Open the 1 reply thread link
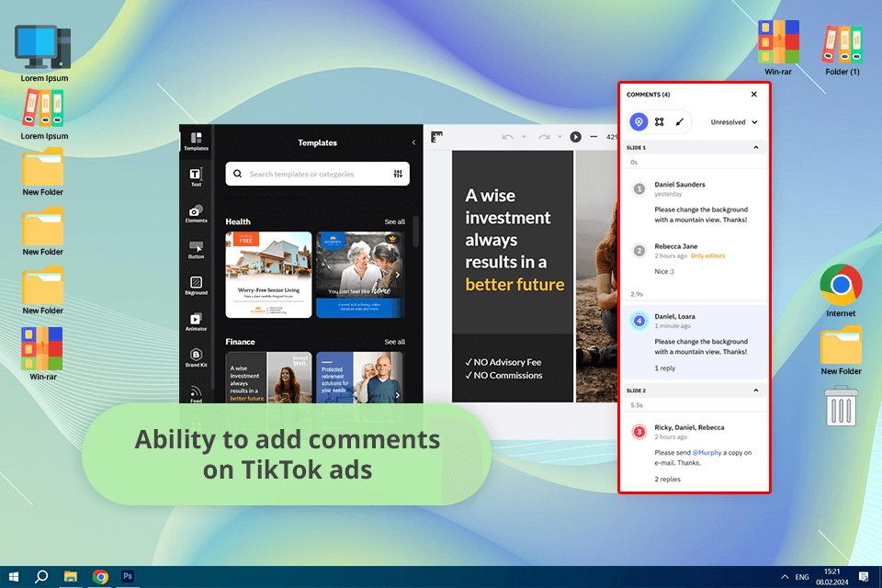This screenshot has width=882, height=588. tap(664, 367)
